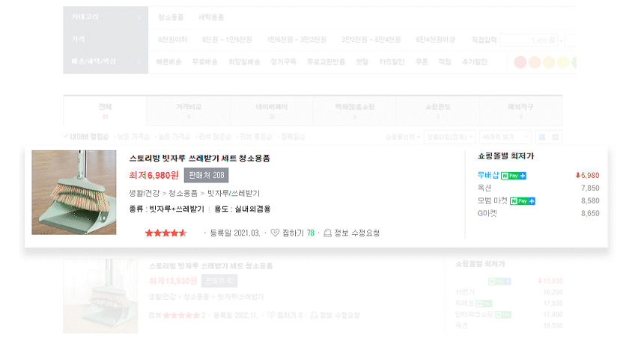Click the 정보 수정요청 bell icon in highlighted card
This screenshot has height=344, width=644.
coord(327,233)
